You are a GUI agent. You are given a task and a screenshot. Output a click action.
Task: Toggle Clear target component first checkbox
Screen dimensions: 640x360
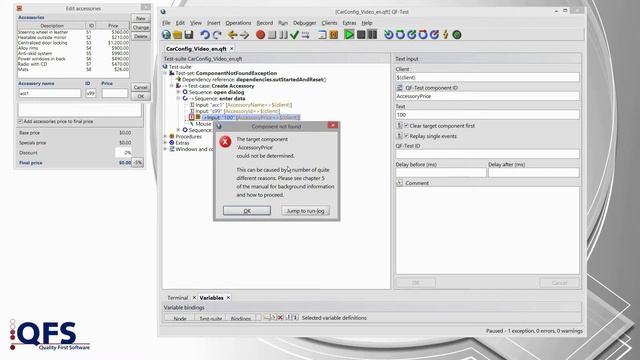tap(407, 126)
